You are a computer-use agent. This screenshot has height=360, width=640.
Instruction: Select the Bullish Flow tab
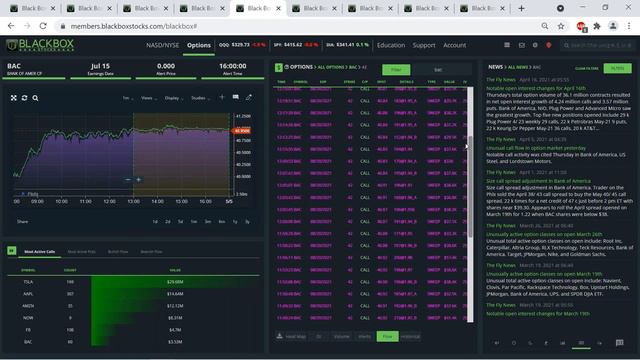tap(118, 252)
